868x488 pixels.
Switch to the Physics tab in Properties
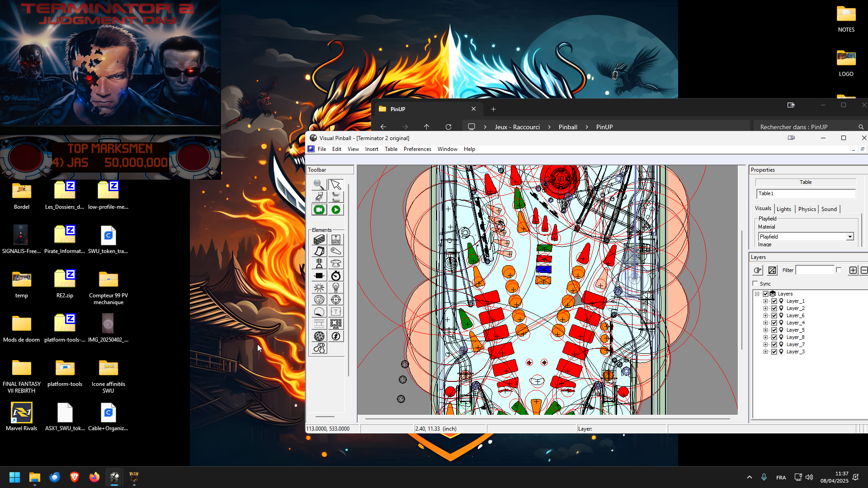807,209
